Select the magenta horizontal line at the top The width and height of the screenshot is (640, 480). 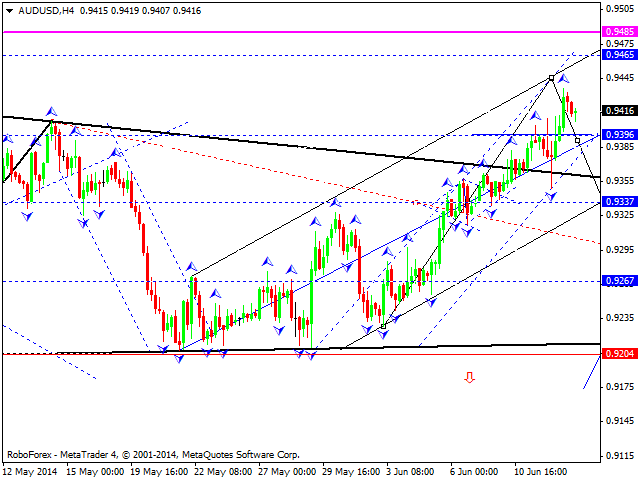[x=300, y=32]
